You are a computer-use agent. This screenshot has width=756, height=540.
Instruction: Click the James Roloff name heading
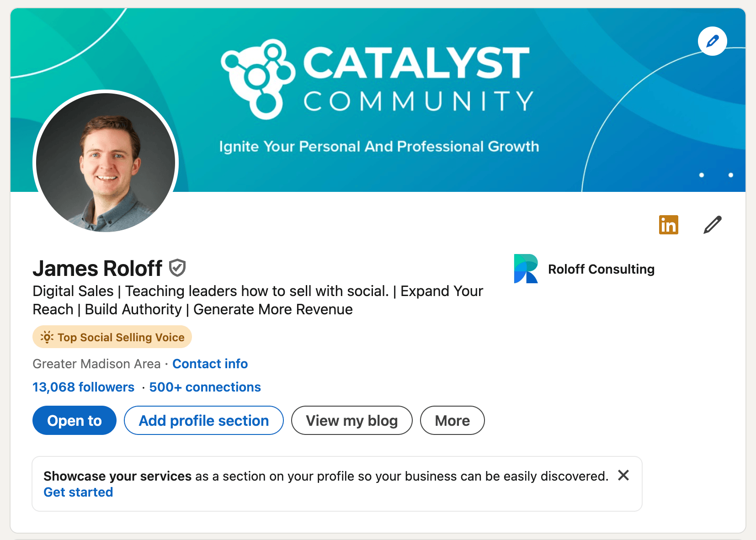click(97, 268)
